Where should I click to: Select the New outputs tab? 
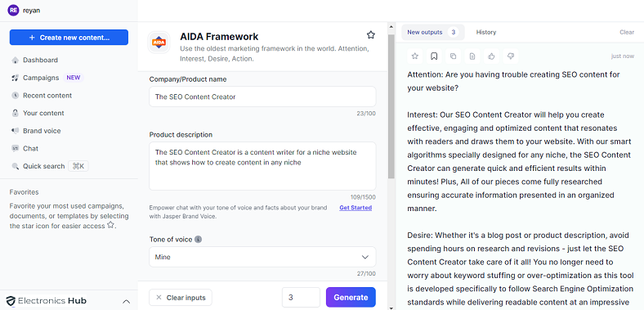tap(433, 32)
